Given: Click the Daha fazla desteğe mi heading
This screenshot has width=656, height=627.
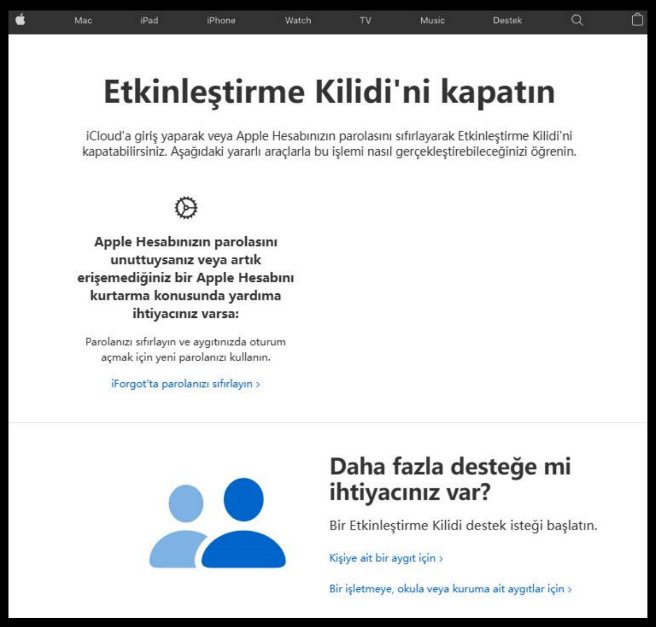Looking at the screenshot, I should click(450, 479).
